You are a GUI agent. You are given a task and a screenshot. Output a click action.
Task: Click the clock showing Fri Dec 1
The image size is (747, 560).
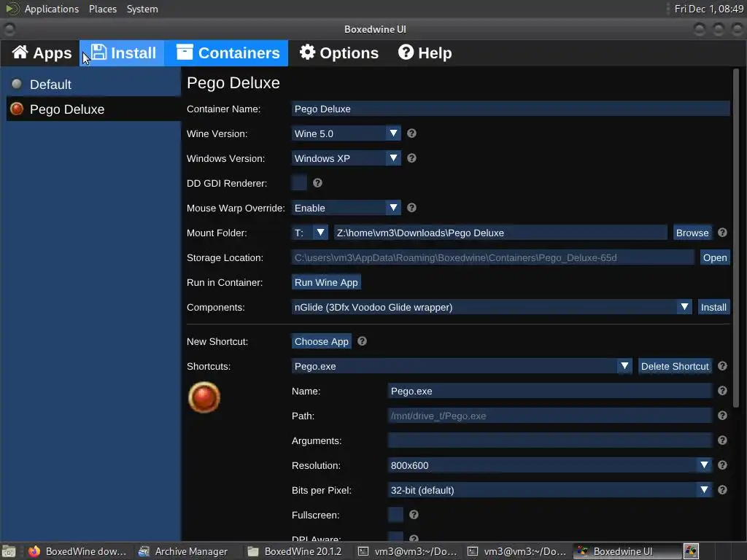(708, 9)
